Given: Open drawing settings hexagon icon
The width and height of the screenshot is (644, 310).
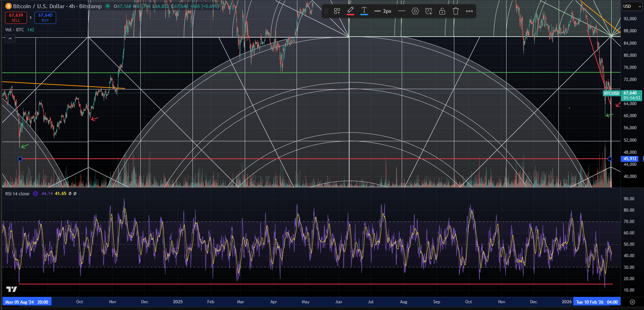Looking at the screenshot, I should tap(415, 11).
